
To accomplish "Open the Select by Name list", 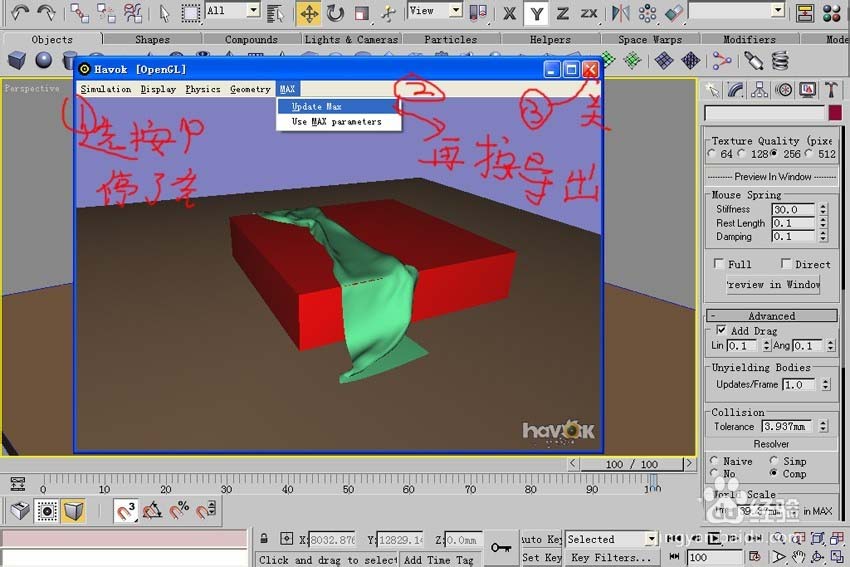I will pos(276,14).
